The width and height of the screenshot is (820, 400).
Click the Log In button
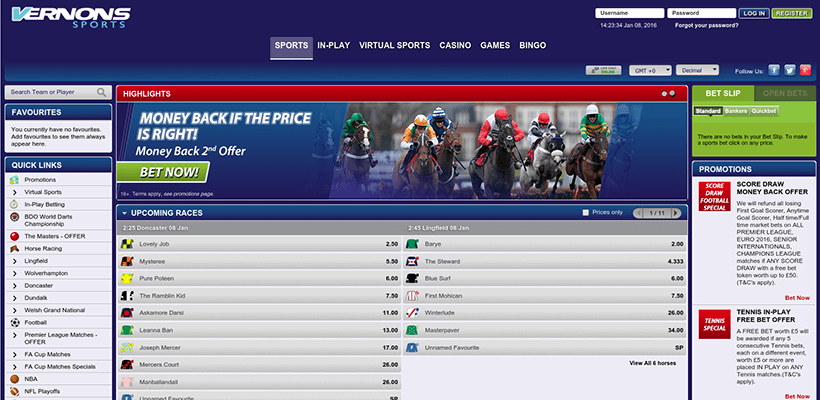(x=754, y=14)
